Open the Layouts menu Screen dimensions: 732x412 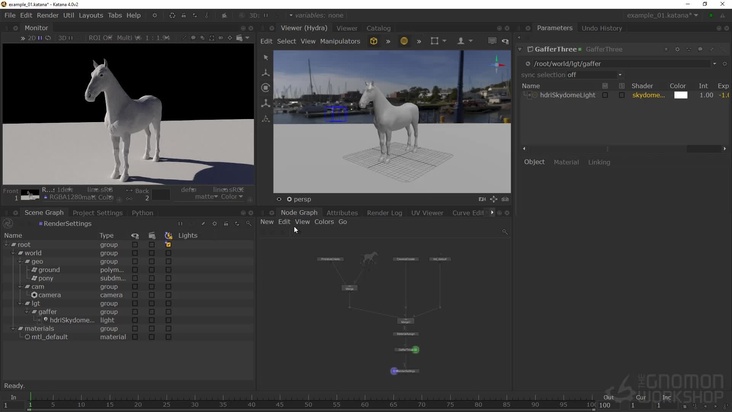click(x=90, y=16)
